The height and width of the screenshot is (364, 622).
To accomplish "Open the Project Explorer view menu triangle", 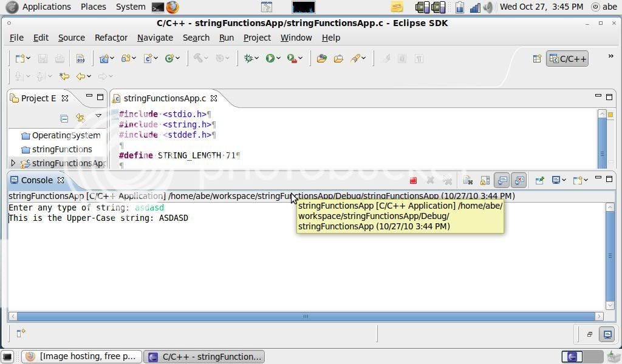I will [98, 116].
